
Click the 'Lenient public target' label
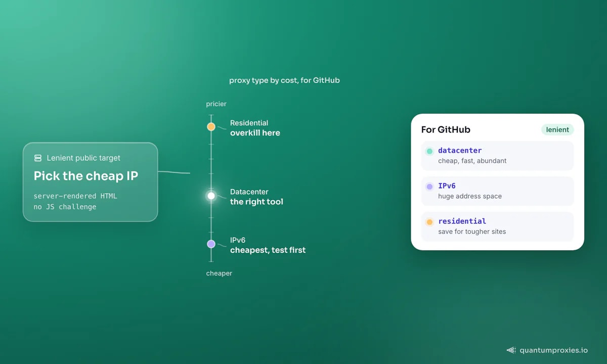[83, 158]
